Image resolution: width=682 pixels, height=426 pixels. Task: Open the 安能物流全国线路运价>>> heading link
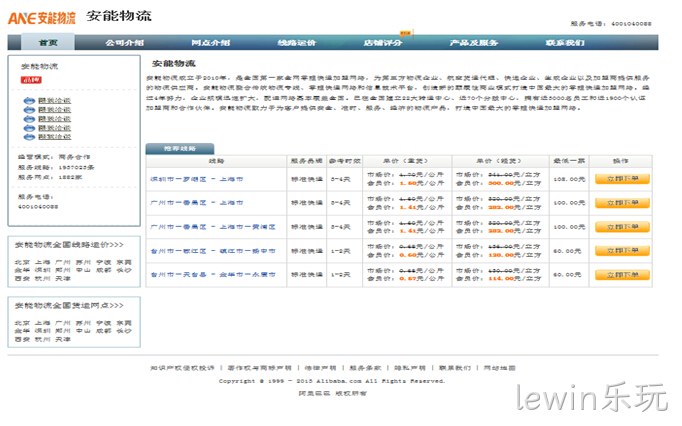click(69, 245)
